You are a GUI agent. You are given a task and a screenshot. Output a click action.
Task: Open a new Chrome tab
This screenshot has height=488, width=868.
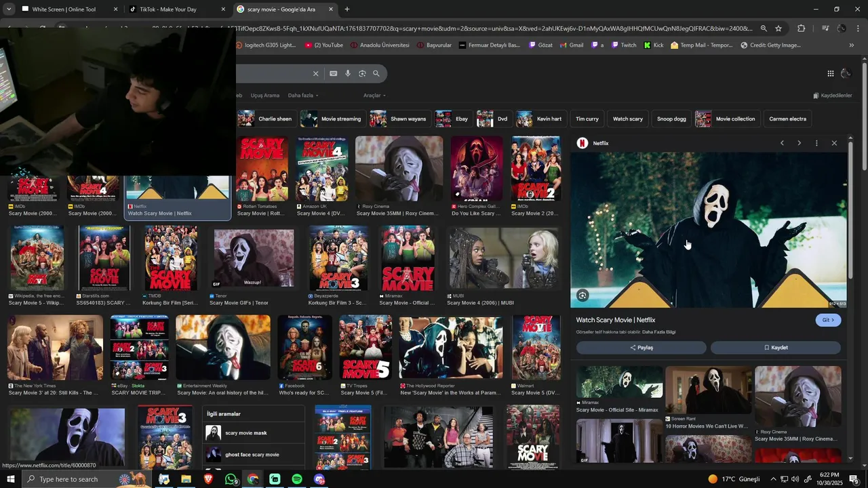[x=347, y=9]
